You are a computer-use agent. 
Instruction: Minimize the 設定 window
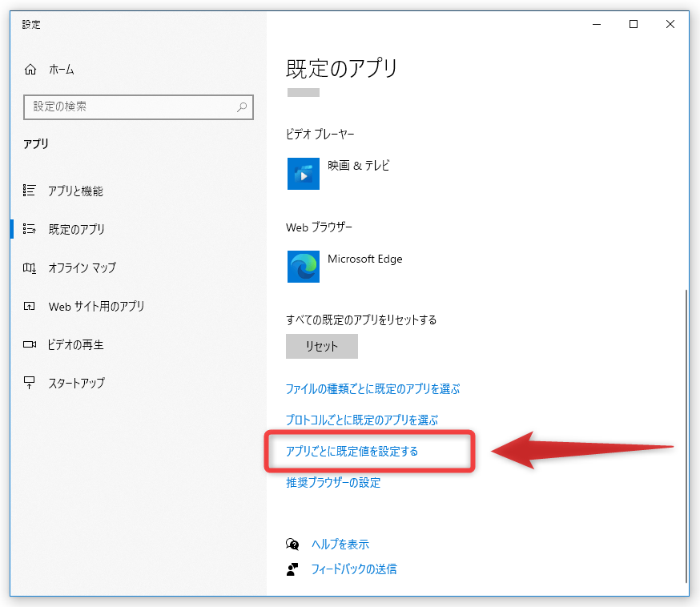pos(597,24)
